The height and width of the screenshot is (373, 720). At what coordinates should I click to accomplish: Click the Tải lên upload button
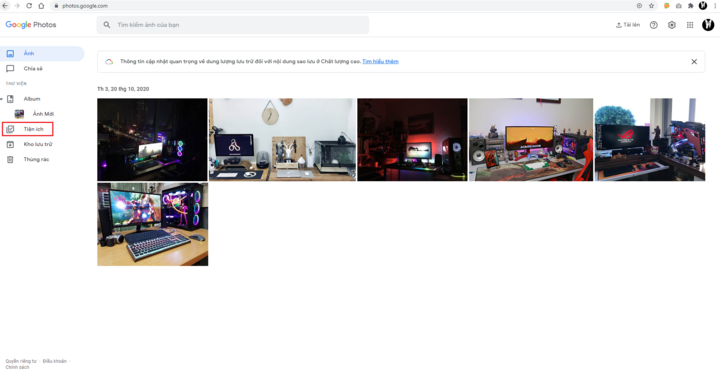point(628,25)
